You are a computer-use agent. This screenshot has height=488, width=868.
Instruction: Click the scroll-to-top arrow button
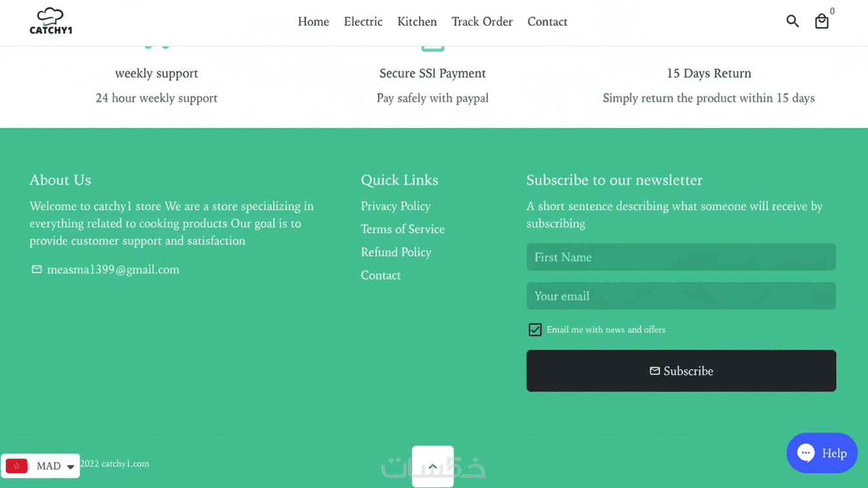[x=433, y=466]
